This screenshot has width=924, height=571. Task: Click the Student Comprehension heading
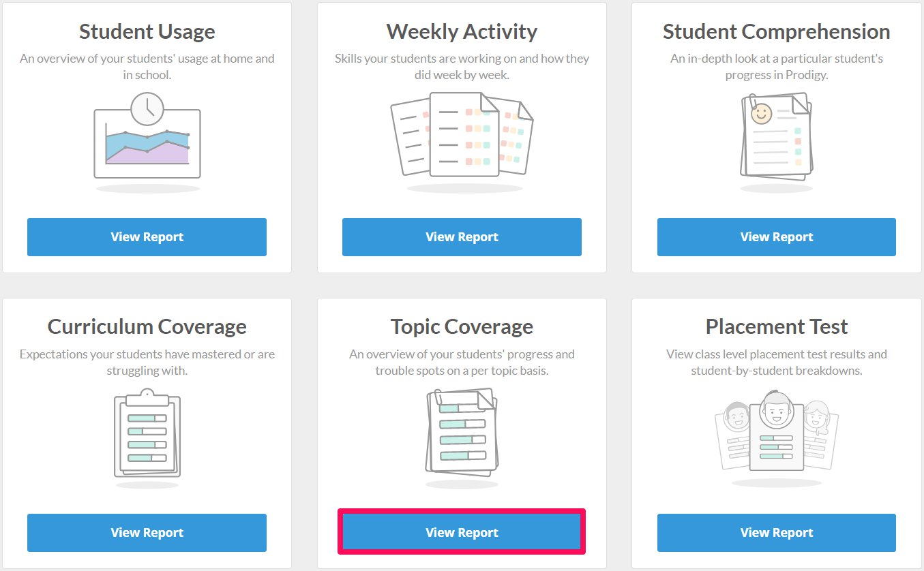coord(777,31)
